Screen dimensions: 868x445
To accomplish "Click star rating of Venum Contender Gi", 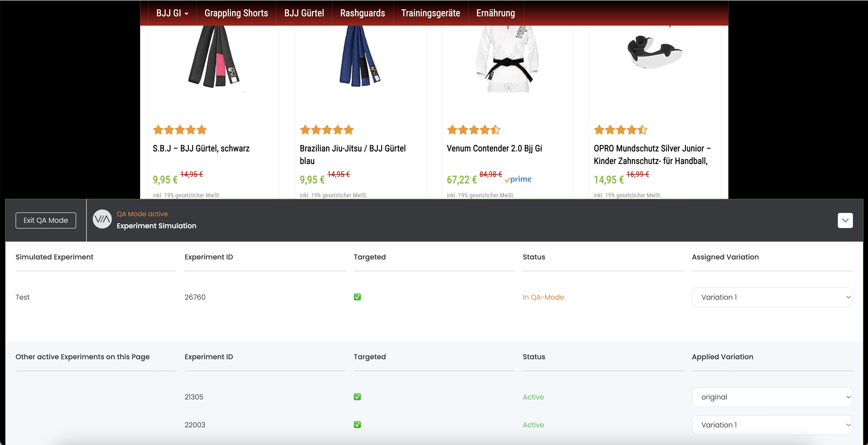I will (473, 130).
